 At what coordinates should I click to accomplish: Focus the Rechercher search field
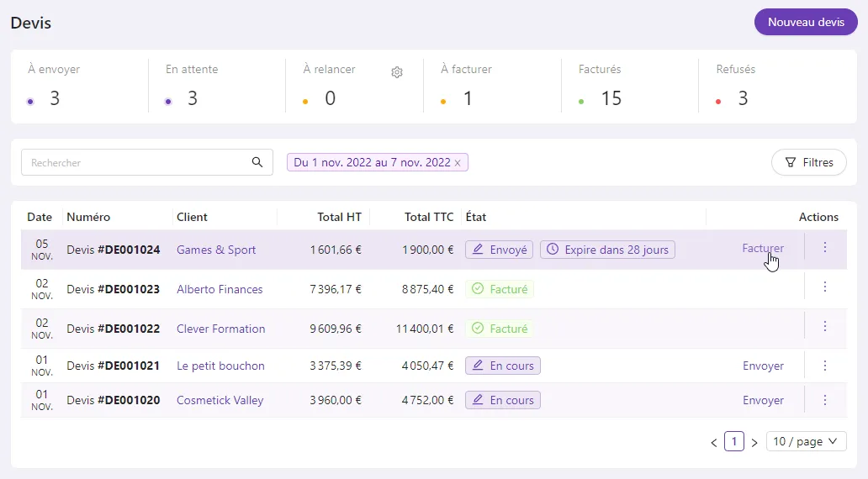(146, 163)
